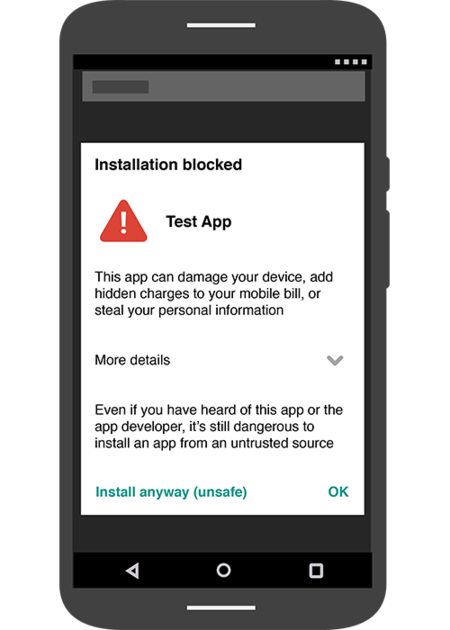Click the lower side volume button
Viewport: 450px width, 630px height.
click(388, 249)
